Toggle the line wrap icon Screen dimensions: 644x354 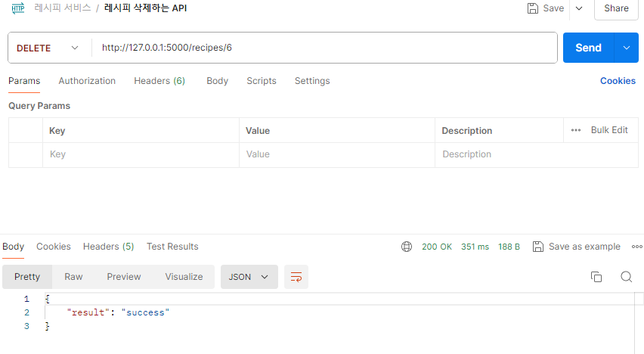(x=296, y=277)
